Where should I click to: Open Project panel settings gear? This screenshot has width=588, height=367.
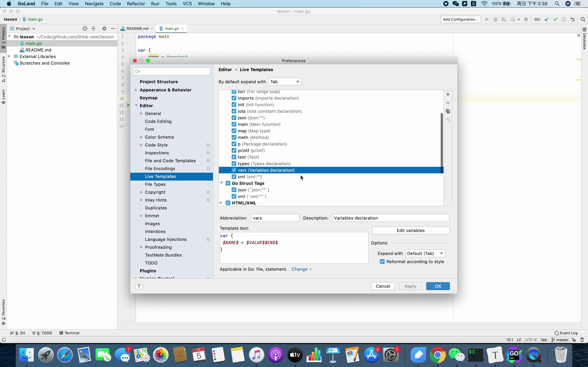point(104,29)
